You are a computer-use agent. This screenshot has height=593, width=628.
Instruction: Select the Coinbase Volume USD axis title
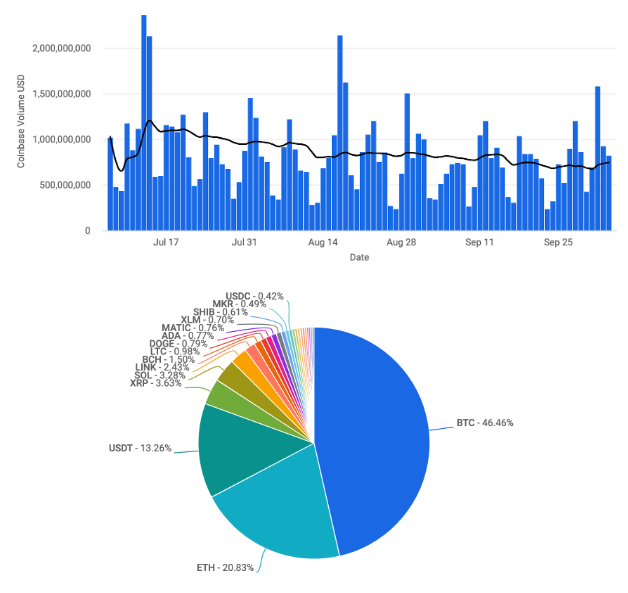21,121
